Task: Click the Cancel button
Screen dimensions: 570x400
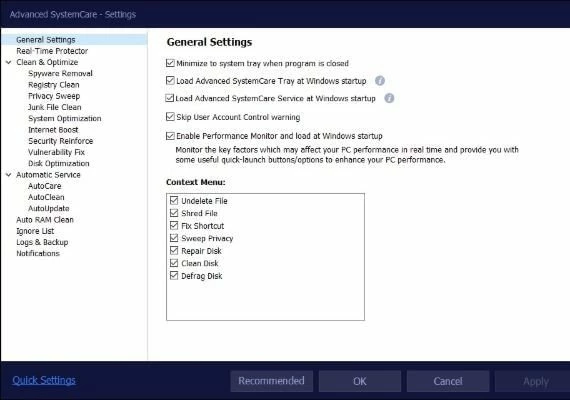Action: click(x=448, y=381)
